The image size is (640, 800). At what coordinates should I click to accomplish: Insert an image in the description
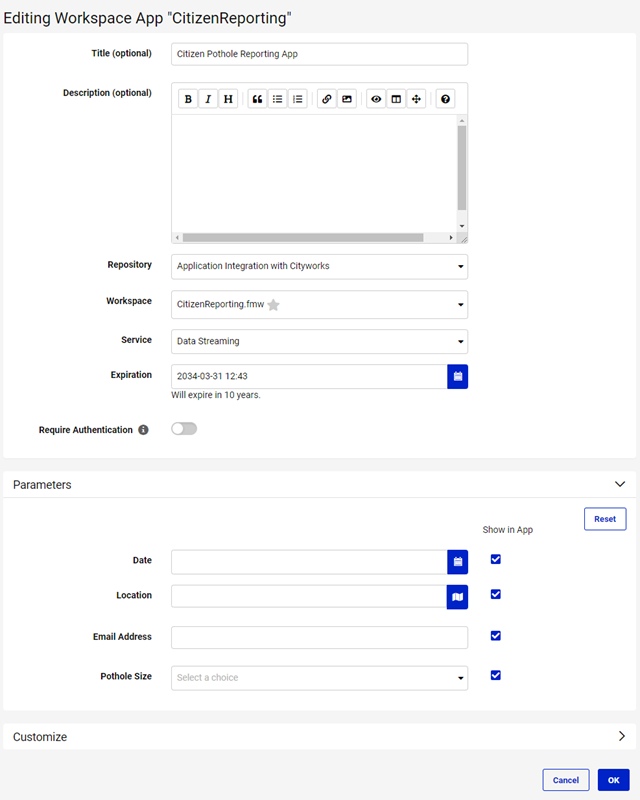pyautogui.click(x=347, y=99)
